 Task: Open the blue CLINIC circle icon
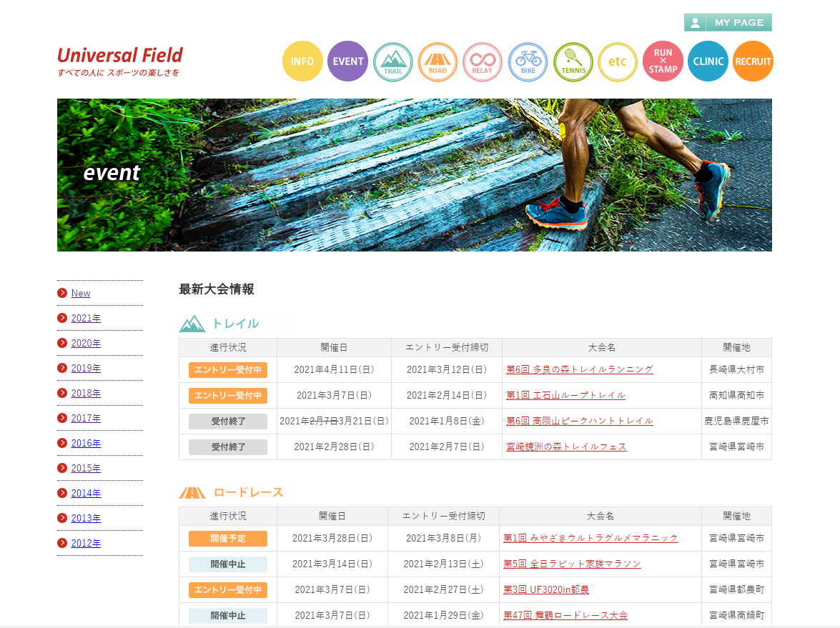[x=708, y=61]
